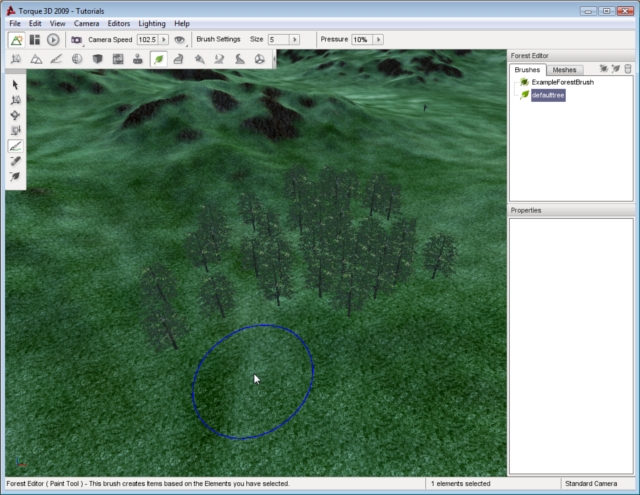Click the play game button
This screenshot has width=640, height=495.
click(53, 39)
